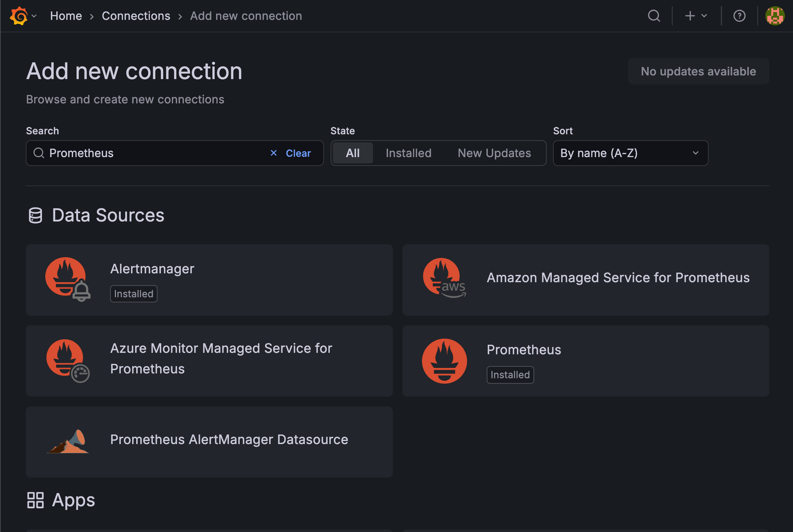Click the Grafana logo in the top bar
The height and width of the screenshot is (532, 793).
point(19,16)
